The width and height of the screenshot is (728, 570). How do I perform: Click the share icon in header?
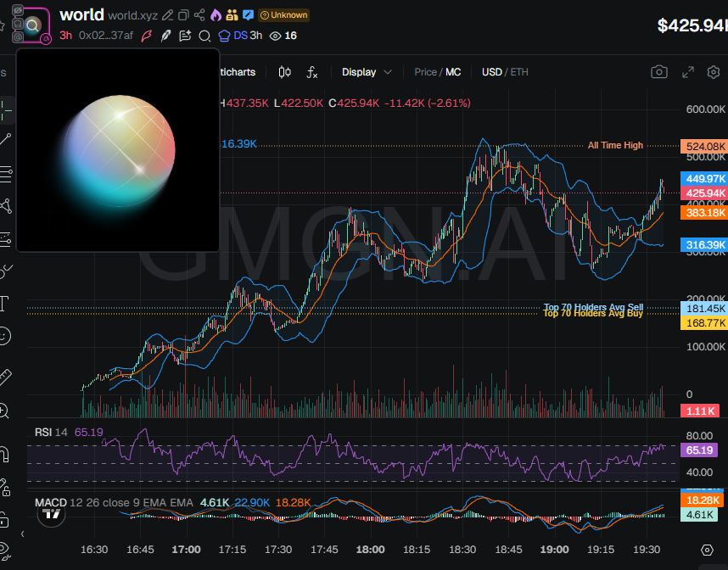point(199,15)
